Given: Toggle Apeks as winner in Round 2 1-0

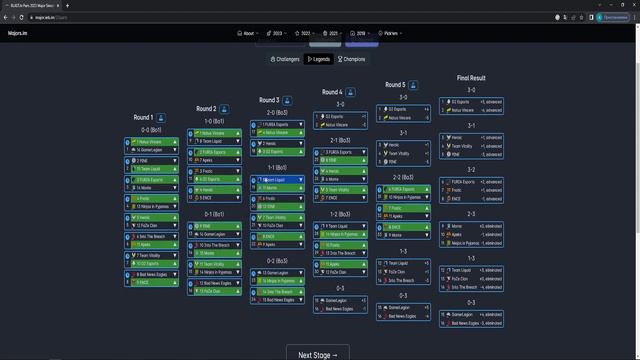Looking at the screenshot, I should pyautogui.click(x=218, y=160).
